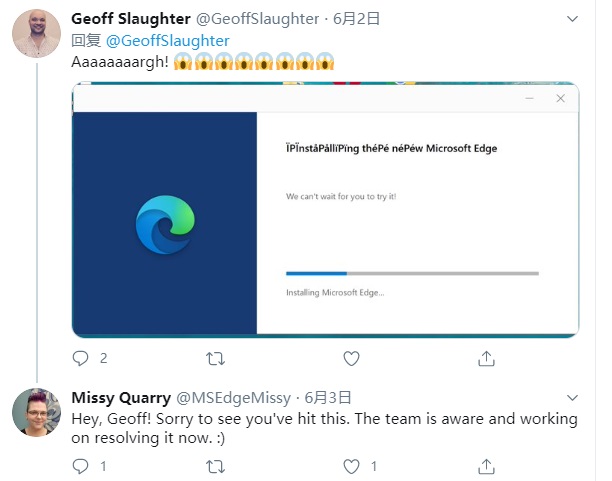This screenshot has height=481, width=612.
Task: Share Geoff Slaughter's tweet
Action: (486, 358)
